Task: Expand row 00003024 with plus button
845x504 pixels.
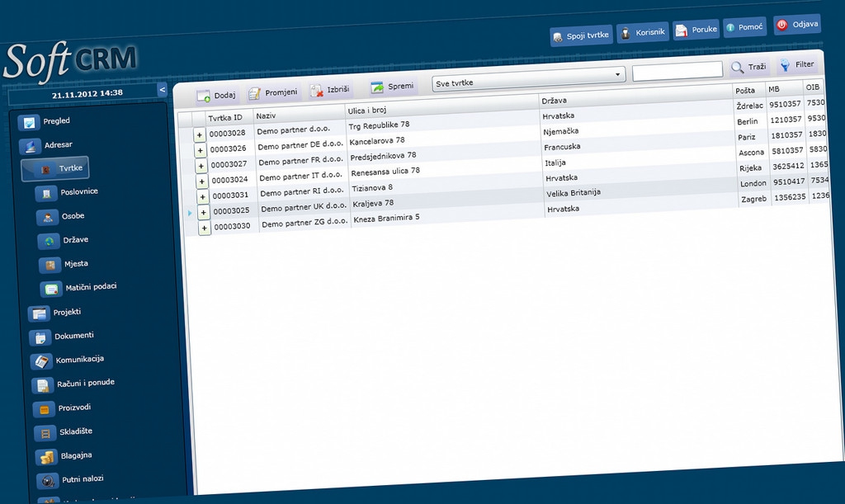Action: (x=202, y=181)
